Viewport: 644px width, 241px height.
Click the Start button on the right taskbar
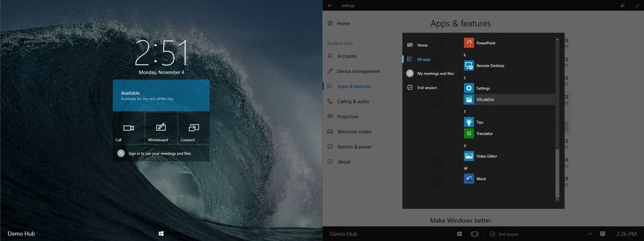coord(460,234)
